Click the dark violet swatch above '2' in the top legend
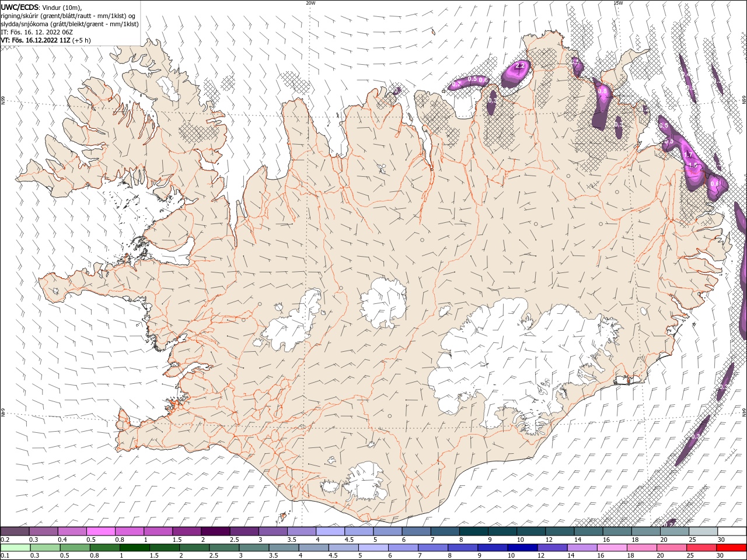Image resolution: width=747 pixels, height=560 pixels. tap(215, 531)
